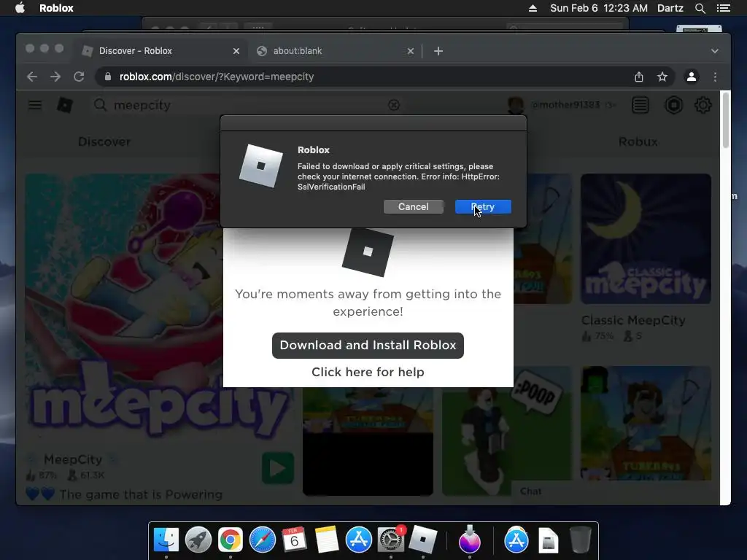
Task: Open the Classic MeepCity thumbnail
Action: [x=646, y=238]
